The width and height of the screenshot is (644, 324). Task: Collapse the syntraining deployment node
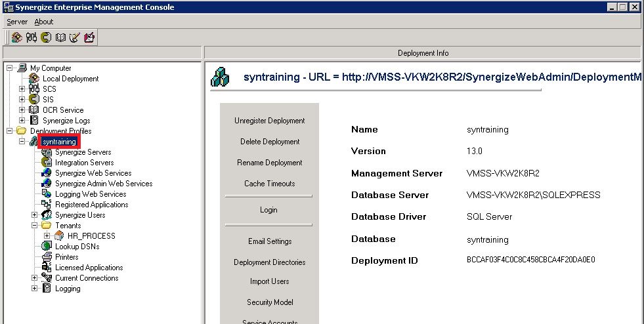pyautogui.click(x=22, y=142)
